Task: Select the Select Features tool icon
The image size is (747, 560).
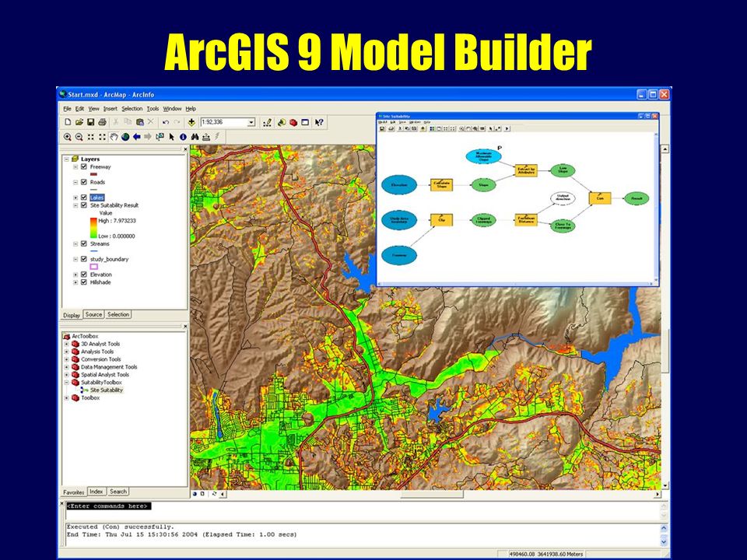Action: tap(160, 137)
